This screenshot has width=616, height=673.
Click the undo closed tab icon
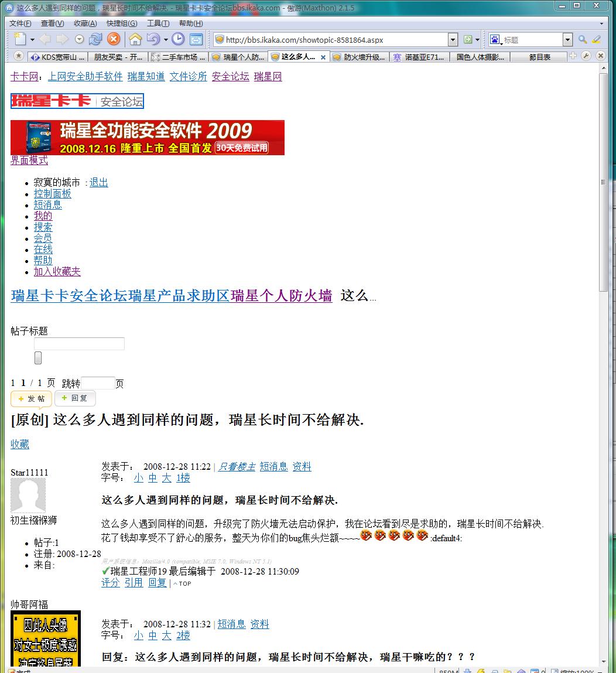(153, 39)
